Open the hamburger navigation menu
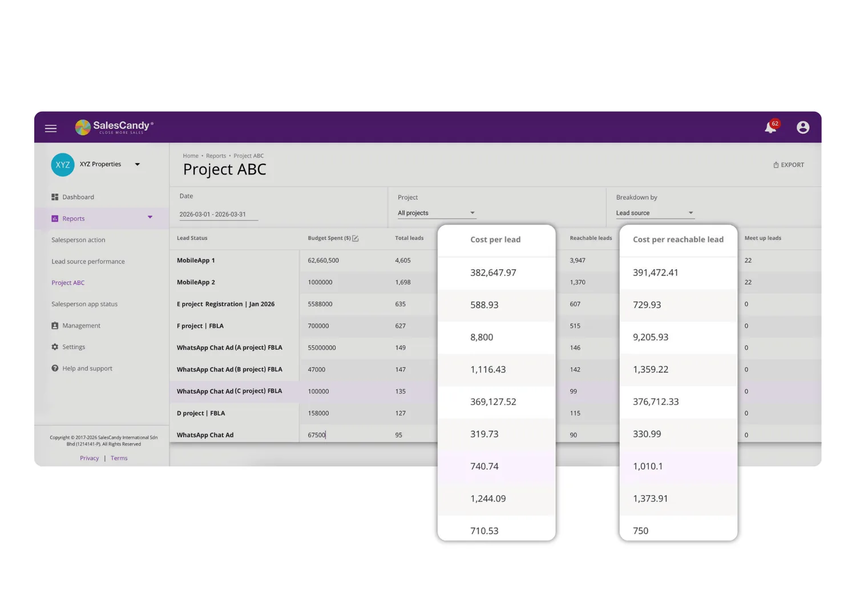The image size is (856, 616). pos(51,128)
